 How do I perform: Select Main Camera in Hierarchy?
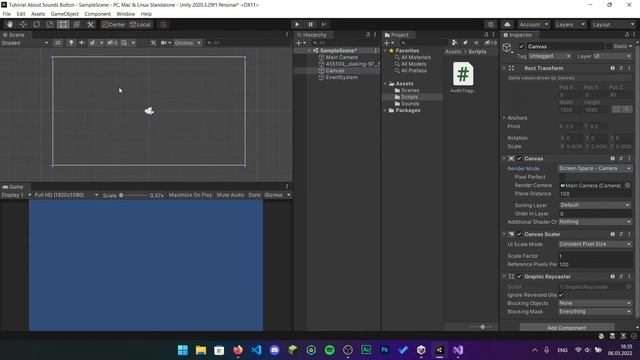342,57
